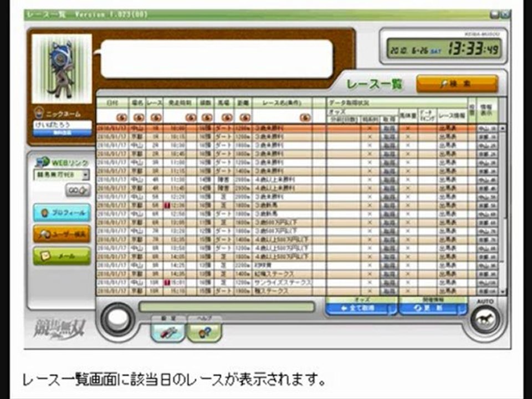Viewport: 532px width, 399px height.
Task: Click 取得 in the 紅梅ステークス row
Action: [x=389, y=274]
